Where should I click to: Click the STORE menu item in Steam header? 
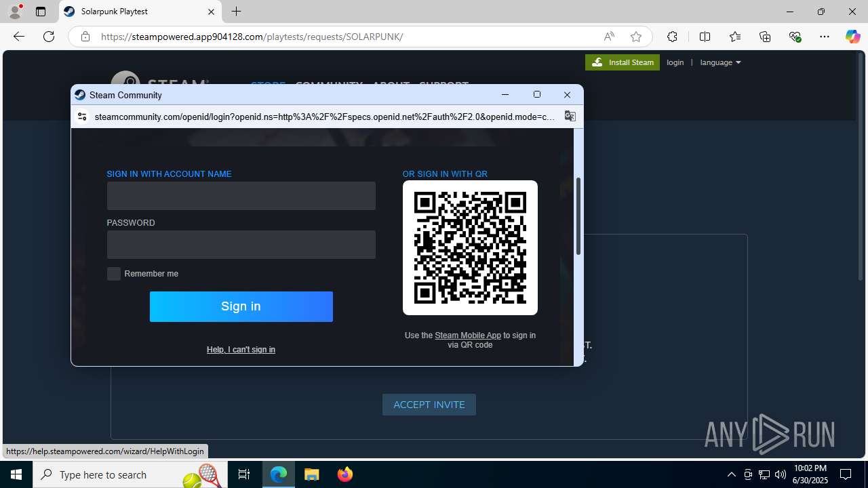coord(268,84)
